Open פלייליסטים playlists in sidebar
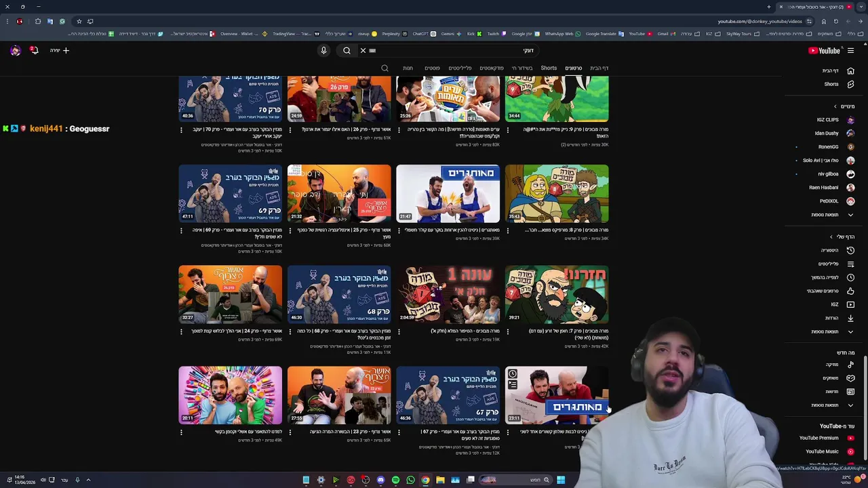This screenshot has height=488, width=868. (x=835, y=264)
